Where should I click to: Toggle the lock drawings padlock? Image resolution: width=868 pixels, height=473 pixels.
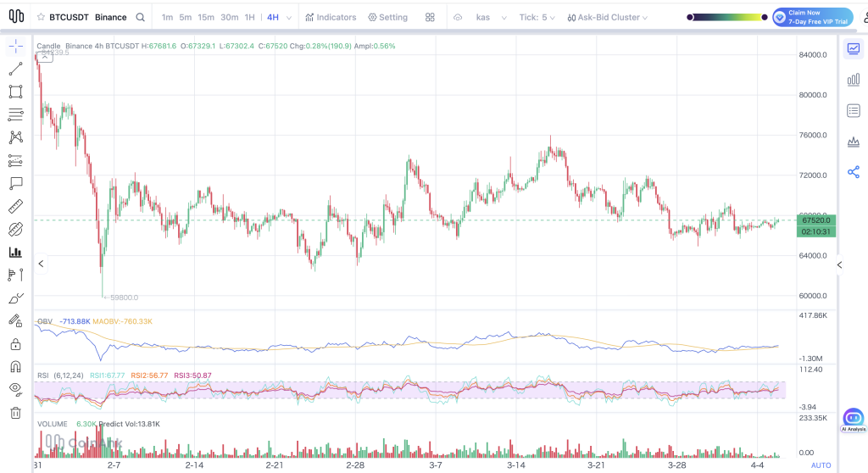15,344
